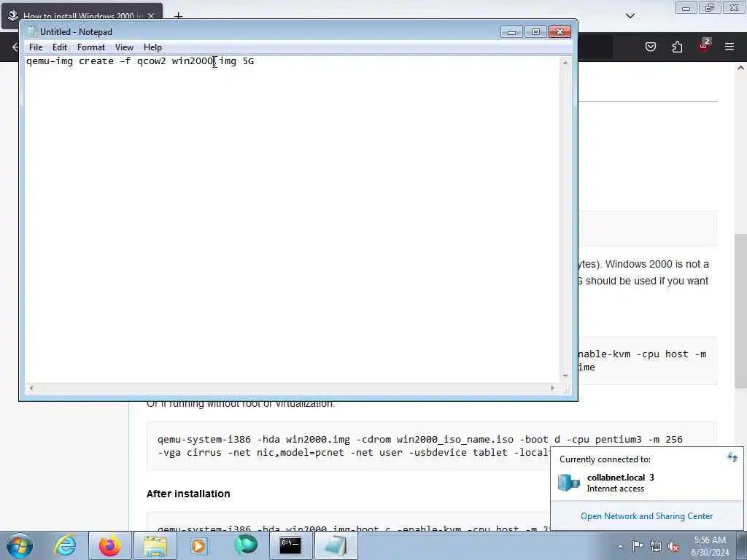Click the Action Center flag tray icon

(638, 546)
